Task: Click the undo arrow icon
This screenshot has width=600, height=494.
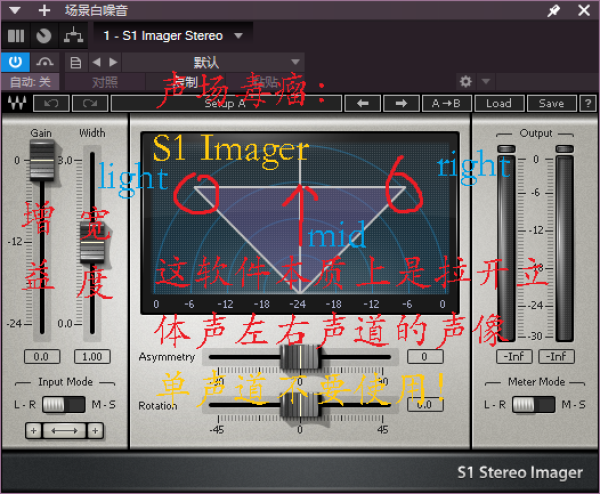Action: point(52,103)
